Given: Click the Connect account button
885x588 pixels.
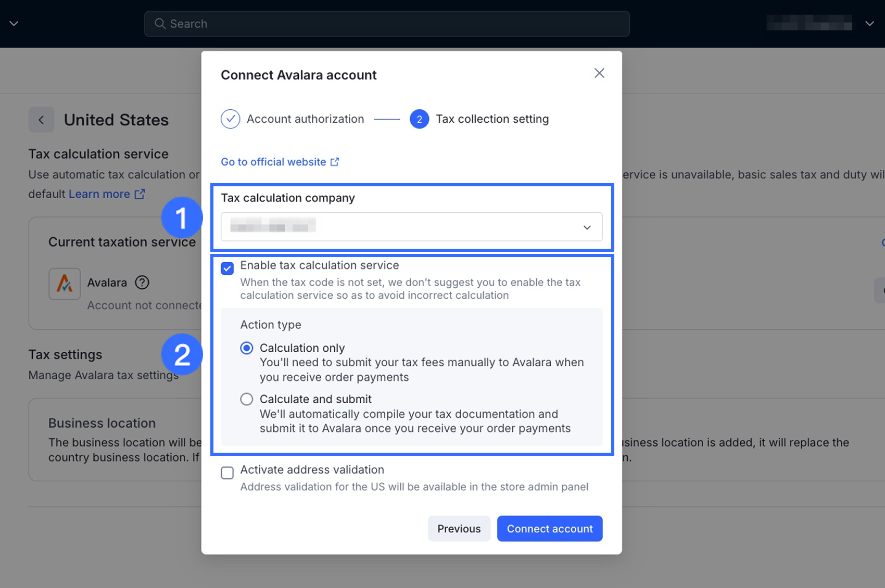Looking at the screenshot, I should coord(550,529).
